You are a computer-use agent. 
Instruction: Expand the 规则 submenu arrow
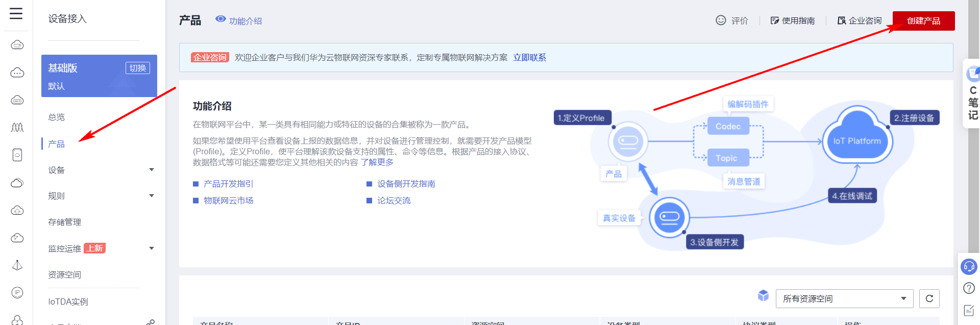(x=152, y=196)
